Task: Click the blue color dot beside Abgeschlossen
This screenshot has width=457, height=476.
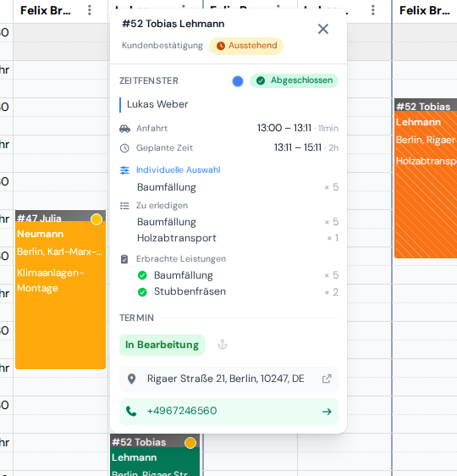Action: pyautogui.click(x=238, y=81)
